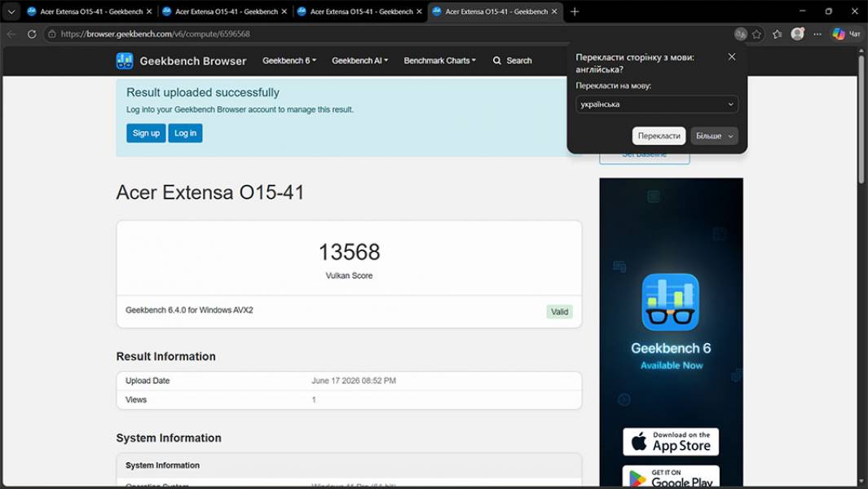The width and height of the screenshot is (868, 489).
Task: Click the Перекласти translate button
Action: pos(659,135)
